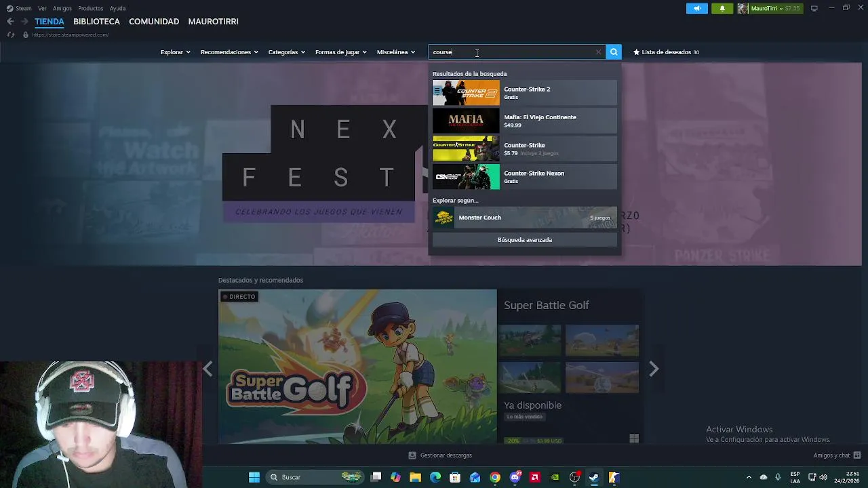View the top-left Super Battle Golf screenshot

pyautogui.click(x=530, y=340)
